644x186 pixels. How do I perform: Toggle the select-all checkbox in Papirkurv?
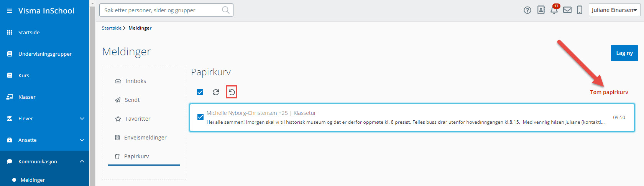(200, 92)
